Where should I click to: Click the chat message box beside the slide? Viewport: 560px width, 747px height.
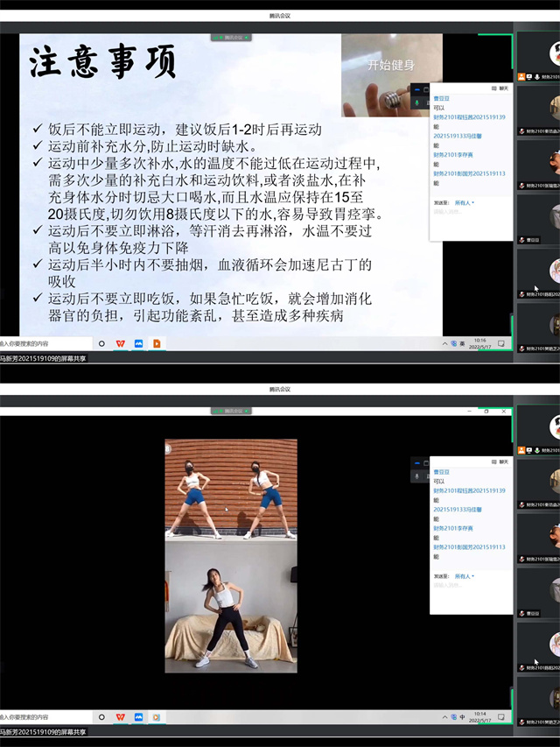coord(471,224)
